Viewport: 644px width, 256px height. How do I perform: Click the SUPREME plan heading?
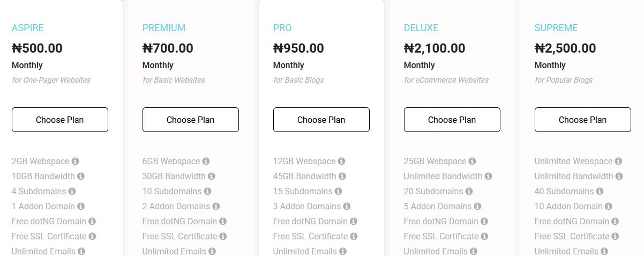coord(556,28)
